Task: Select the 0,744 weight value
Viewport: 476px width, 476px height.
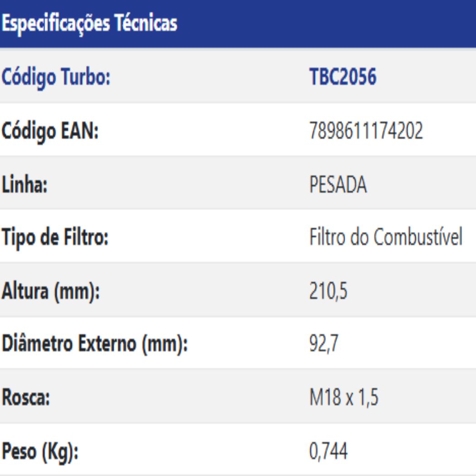Action: 329,452
